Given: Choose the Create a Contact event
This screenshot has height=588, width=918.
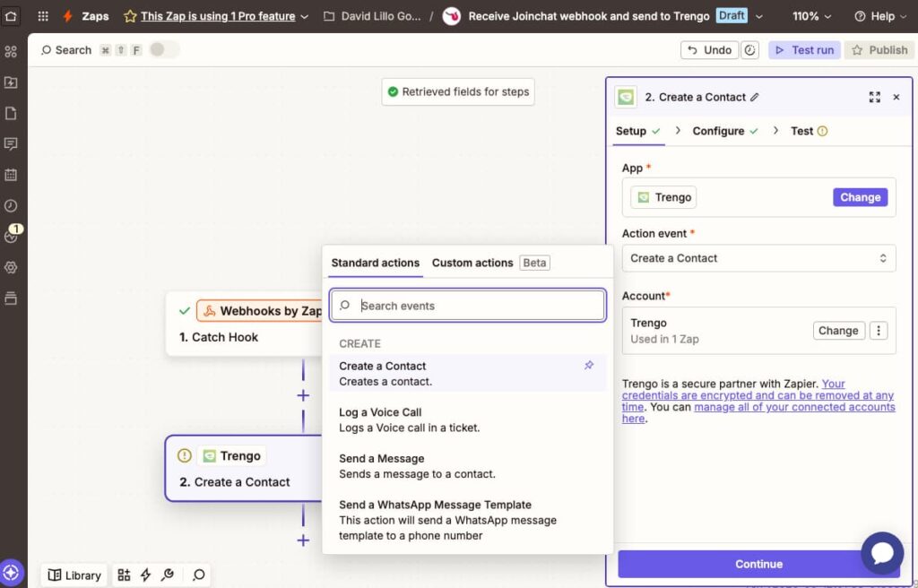Looking at the screenshot, I should (x=467, y=373).
